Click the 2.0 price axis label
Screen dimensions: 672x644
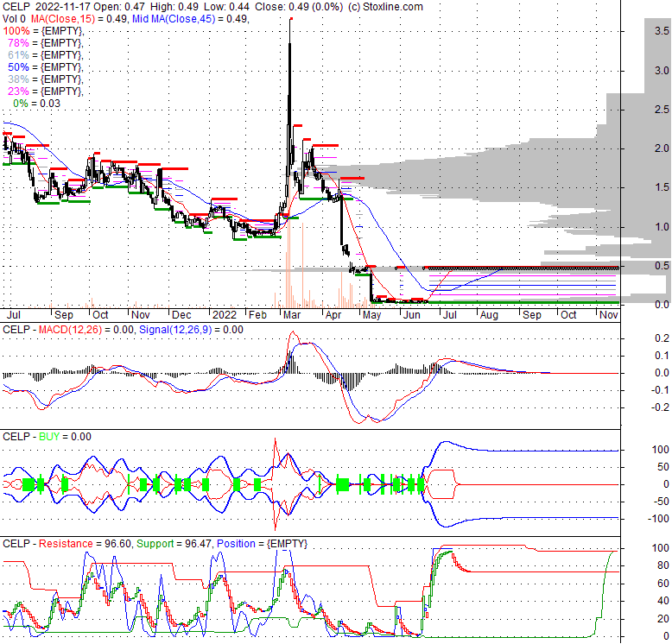662,148
